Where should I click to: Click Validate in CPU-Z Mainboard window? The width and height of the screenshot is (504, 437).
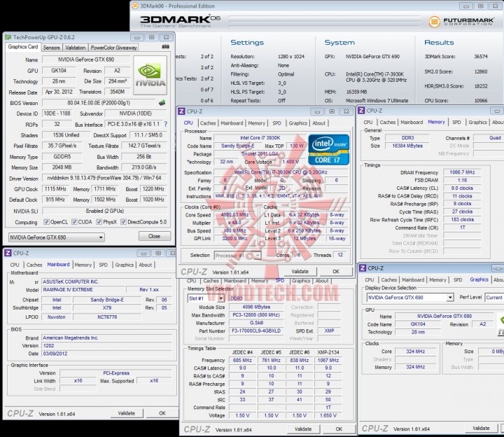pyautogui.click(x=126, y=413)
